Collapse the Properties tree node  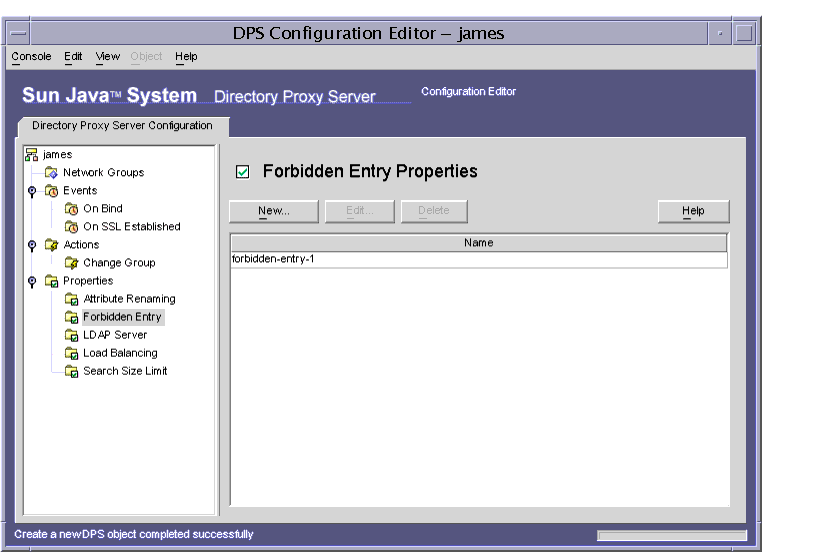(32, 282)
